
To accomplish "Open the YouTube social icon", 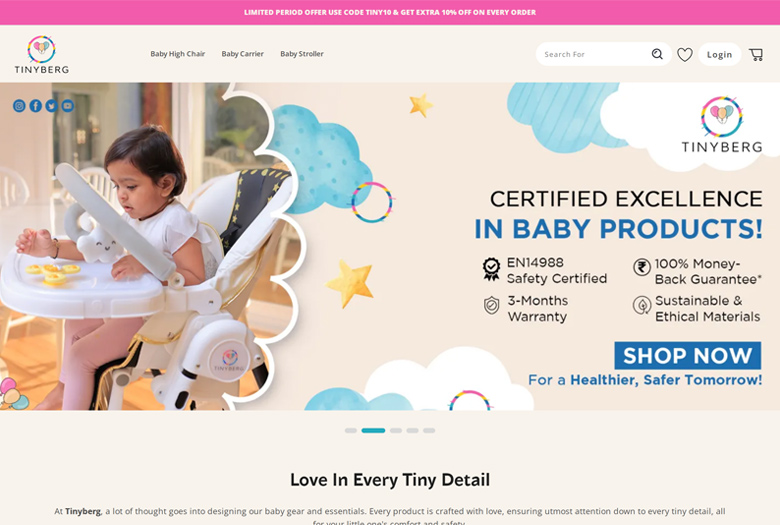I will [68, 105].
